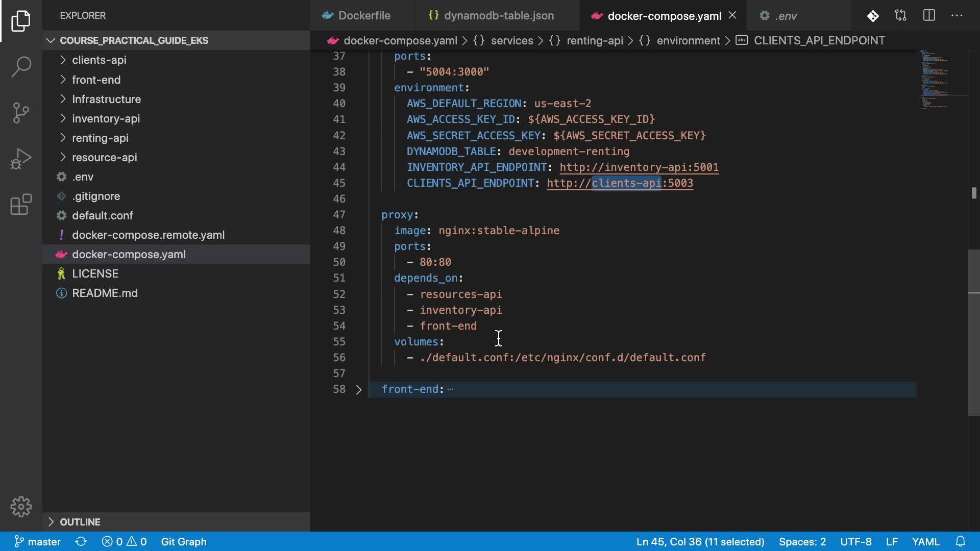Click the synchronize changes icon

(x=81, y=541)
